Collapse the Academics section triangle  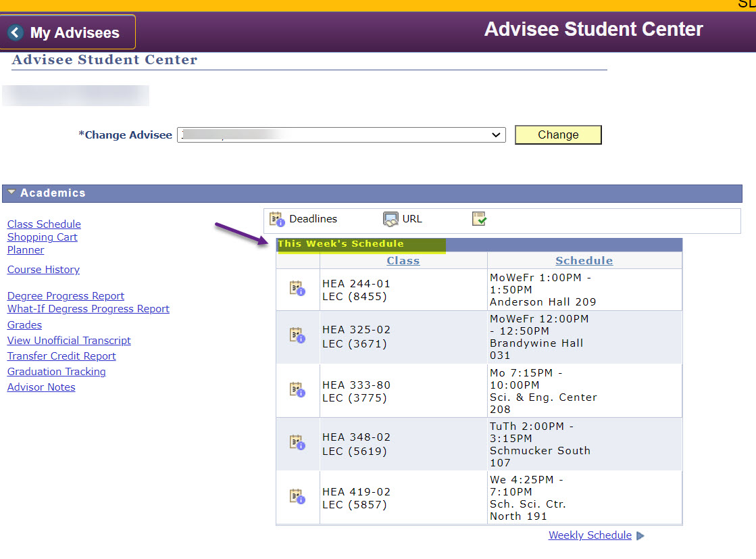(x=11, y=193)
